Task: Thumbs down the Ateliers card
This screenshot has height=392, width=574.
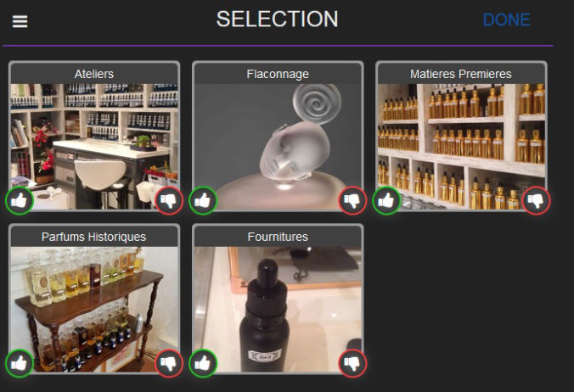Action: pyautogui.click(x=169, y=200)
